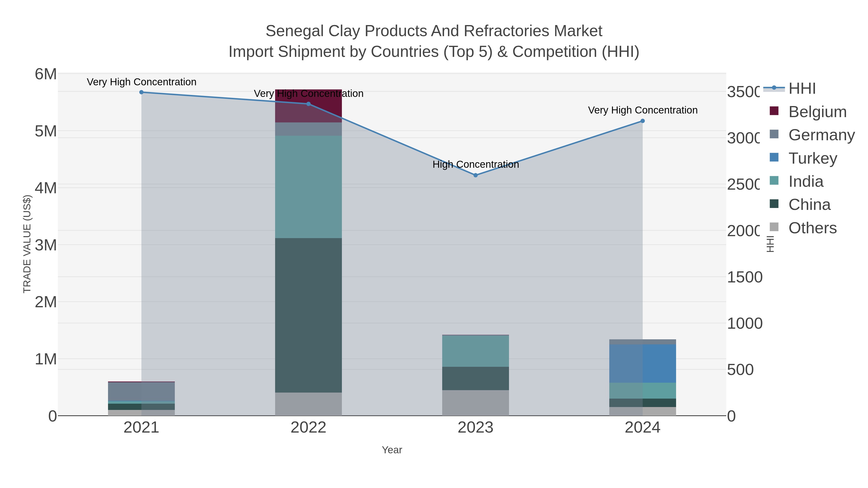Click the 2023 x-axis label
The height and width of the screenshot is (488, 868).
pyautogui.click(x=475, y=428)
